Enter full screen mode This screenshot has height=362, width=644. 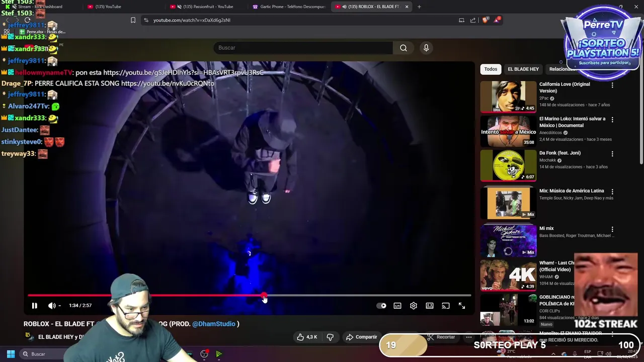[x=462, y=306]
